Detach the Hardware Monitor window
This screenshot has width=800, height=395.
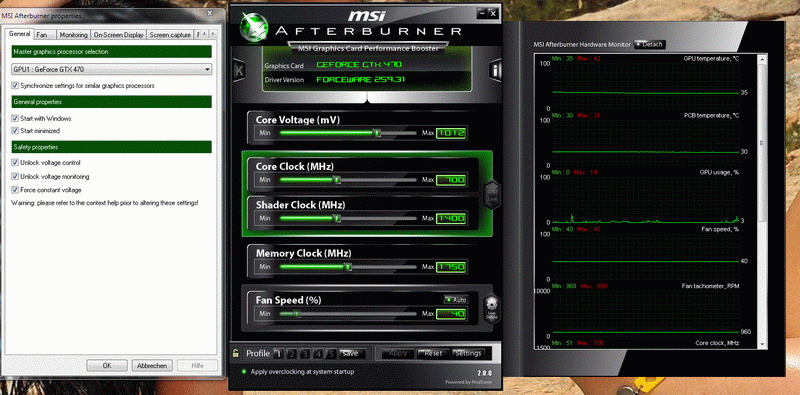(649, 44)
